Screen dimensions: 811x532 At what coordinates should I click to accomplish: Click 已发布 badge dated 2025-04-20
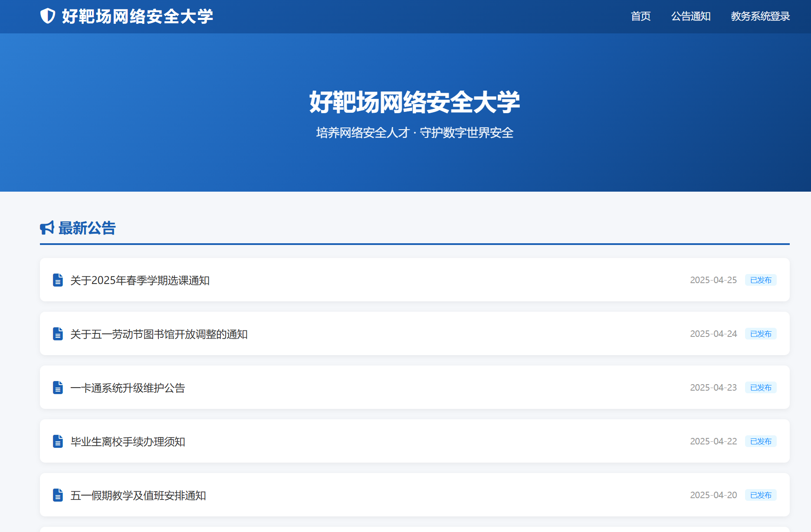point(761,495)
